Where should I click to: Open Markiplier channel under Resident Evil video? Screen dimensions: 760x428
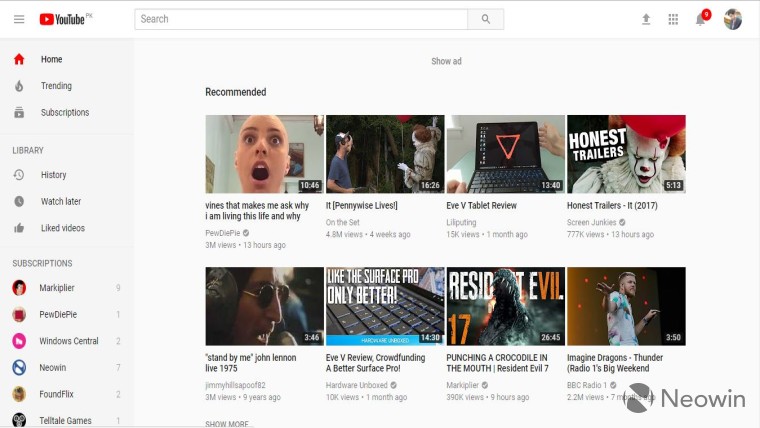pos(462,385)
